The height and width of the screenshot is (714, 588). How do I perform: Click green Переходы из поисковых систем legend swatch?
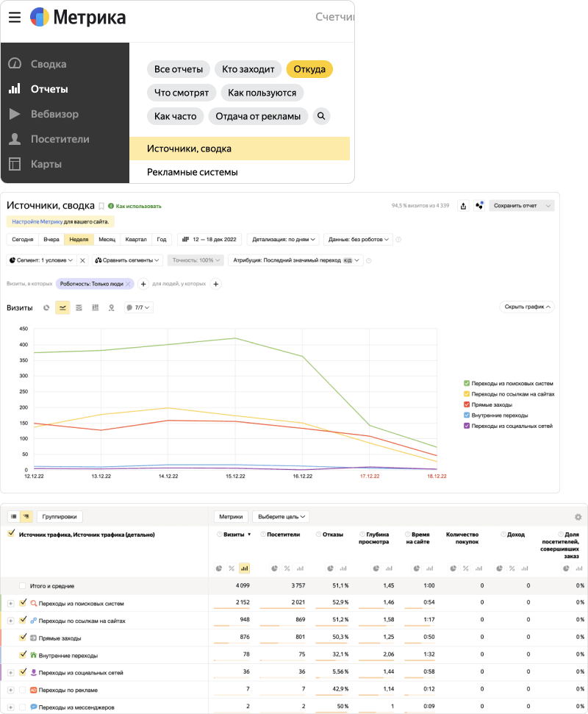click(467, 383)
